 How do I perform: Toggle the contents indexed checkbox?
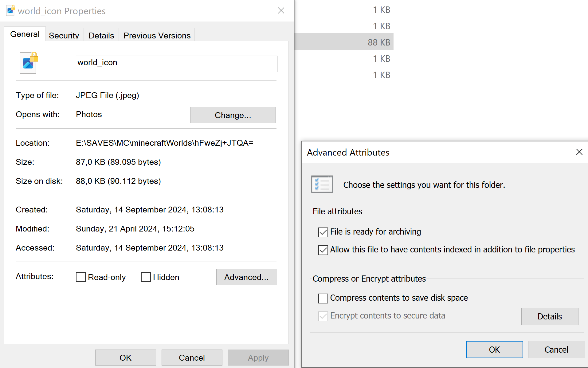pos(323,250)
